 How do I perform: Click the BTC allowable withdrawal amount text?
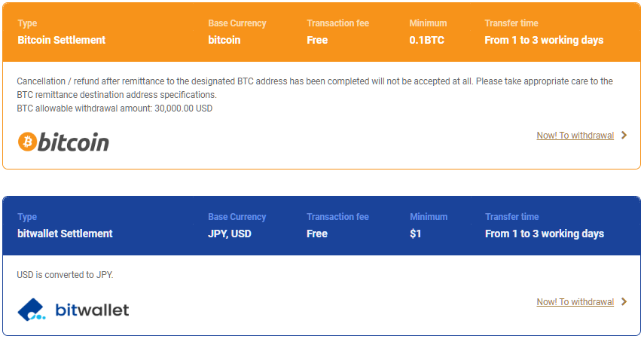pos(114,108)
